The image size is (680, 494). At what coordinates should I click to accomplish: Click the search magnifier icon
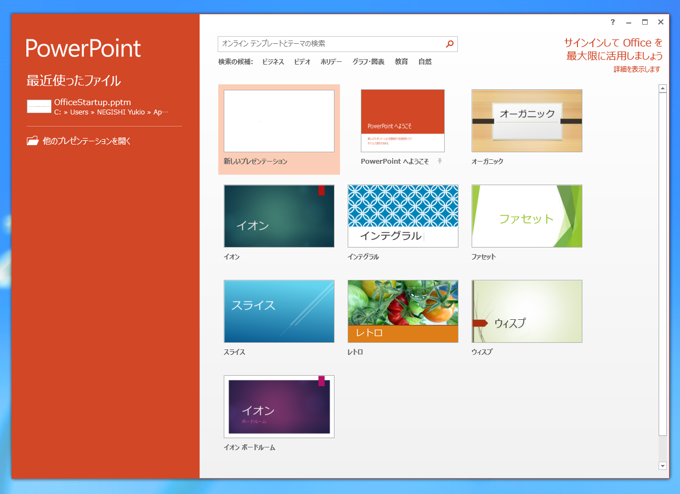pos(450,43)
